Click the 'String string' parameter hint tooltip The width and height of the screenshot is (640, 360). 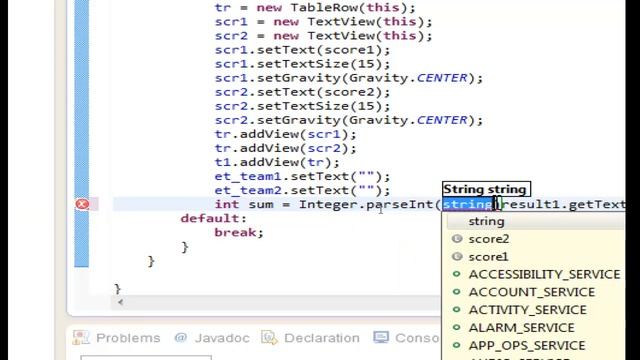pos(487,189)
